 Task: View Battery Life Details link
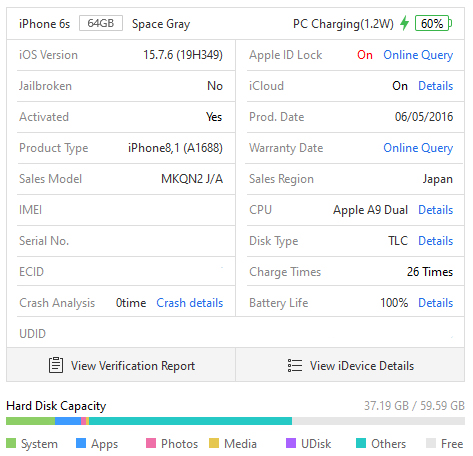(436, 303)
